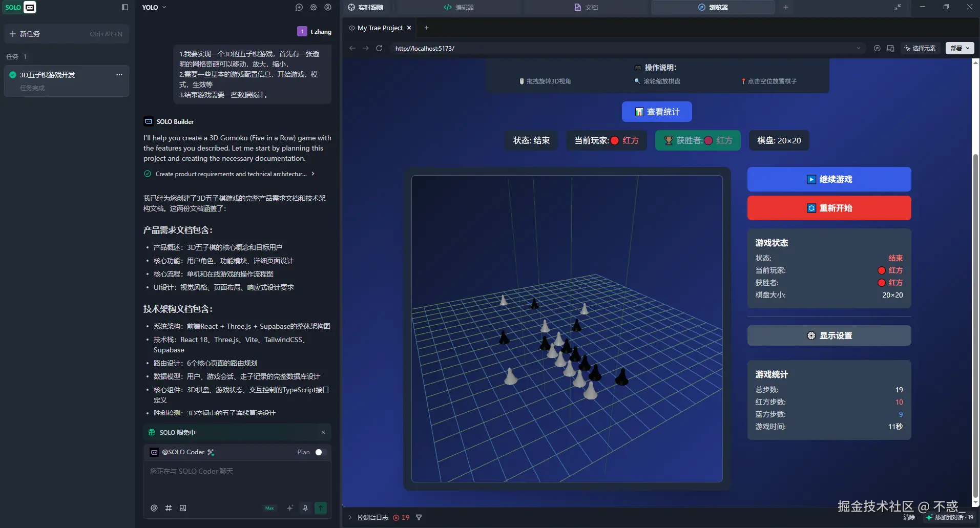Screen dimensions: 980x528
Task: Close the SOLO 限免中 banner
Action: point(323,432)
